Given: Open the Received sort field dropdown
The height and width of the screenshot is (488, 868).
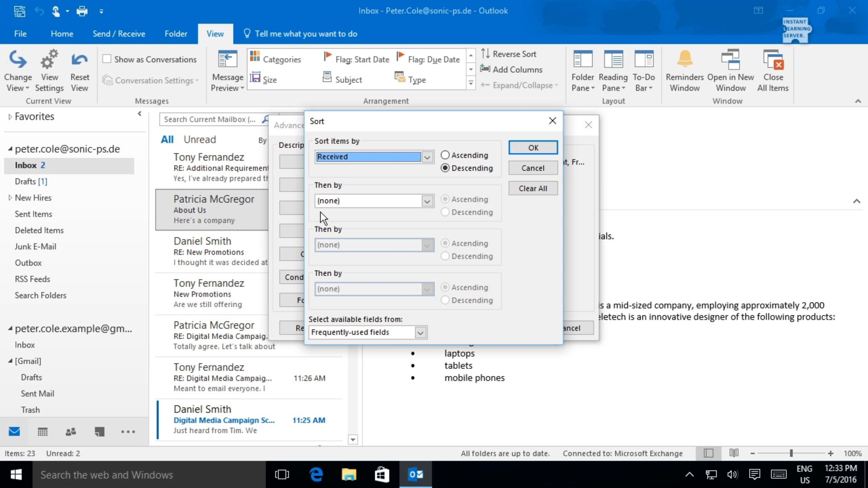Looking at the screenshot, I should [427, 157].
